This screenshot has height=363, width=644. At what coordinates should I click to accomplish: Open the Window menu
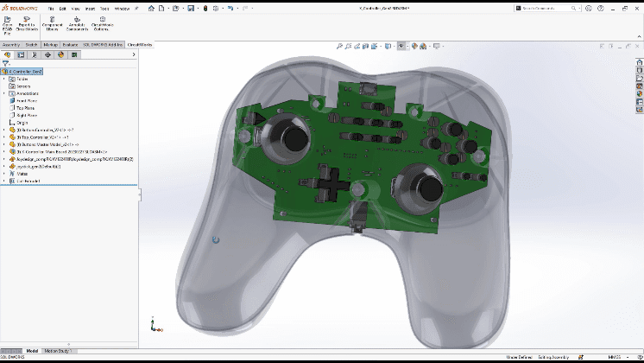[122, 9]
